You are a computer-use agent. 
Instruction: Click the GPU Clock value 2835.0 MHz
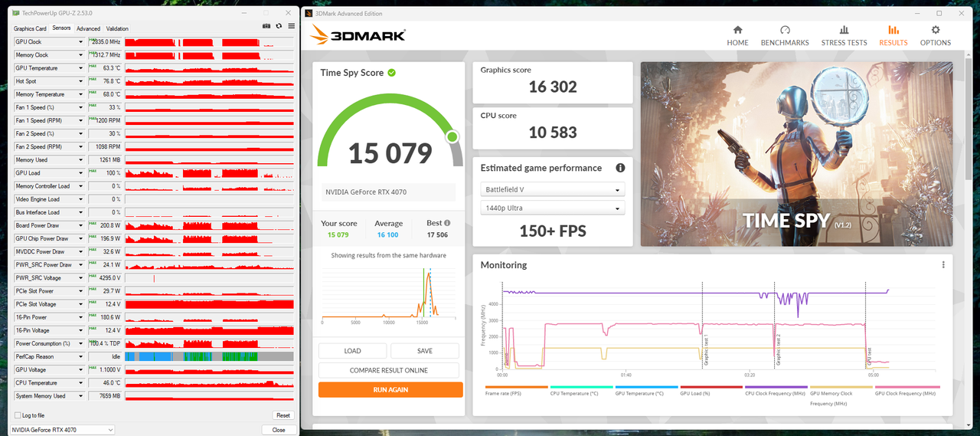click(105, 42)
